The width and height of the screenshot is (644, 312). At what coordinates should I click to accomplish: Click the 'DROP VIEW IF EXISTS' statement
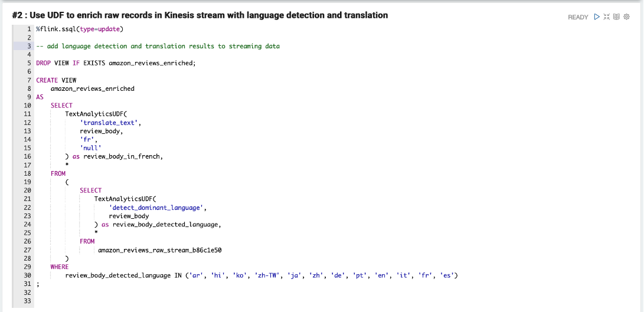click(116, 63)
